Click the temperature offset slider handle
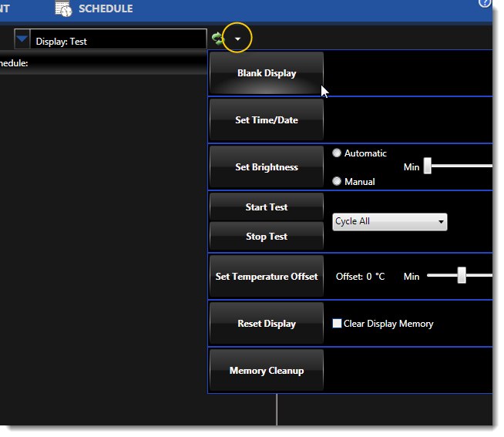This screenshot has width=504, height=437. [462, 275]
